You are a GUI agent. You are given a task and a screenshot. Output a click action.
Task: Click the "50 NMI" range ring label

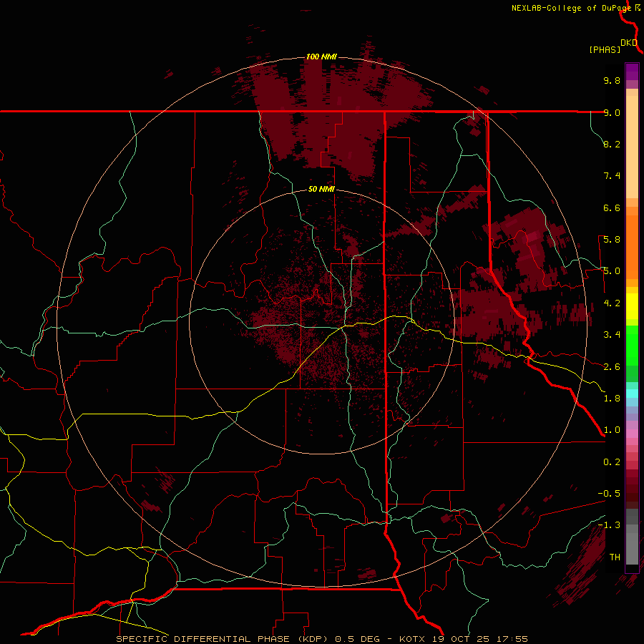[x=321, y=190]
